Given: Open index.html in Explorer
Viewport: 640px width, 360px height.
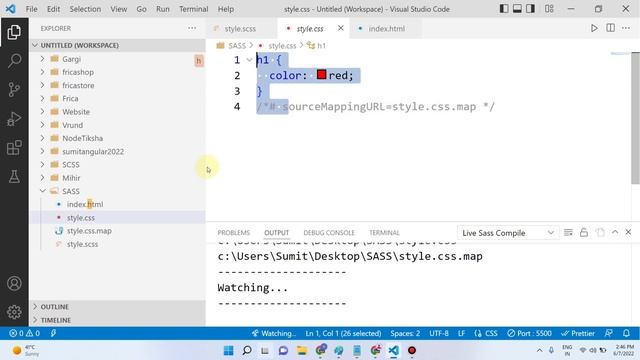Looking at the screenshot, I should 85,204.
